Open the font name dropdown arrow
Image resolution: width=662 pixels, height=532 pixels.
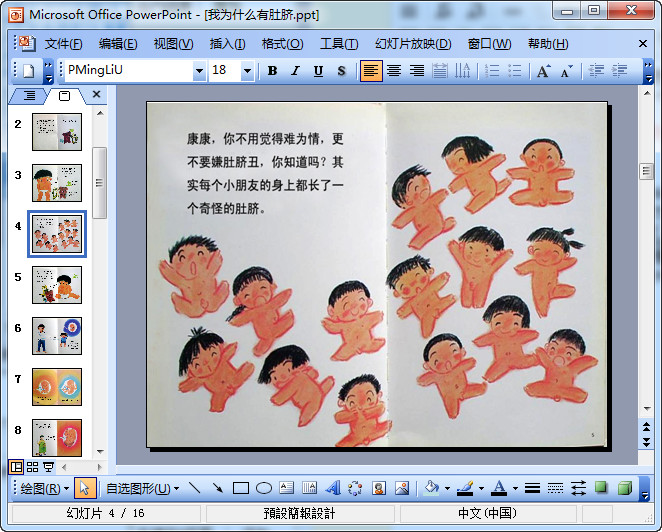[x=199, y=71]
